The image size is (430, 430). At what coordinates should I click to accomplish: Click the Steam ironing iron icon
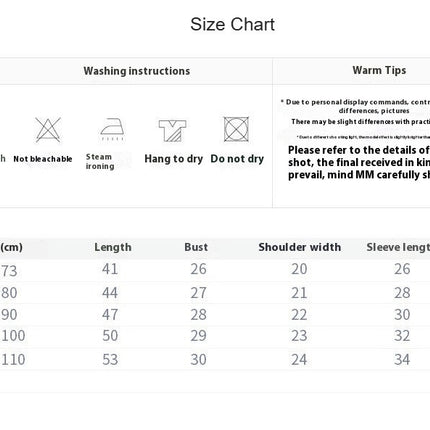[112, 129]
